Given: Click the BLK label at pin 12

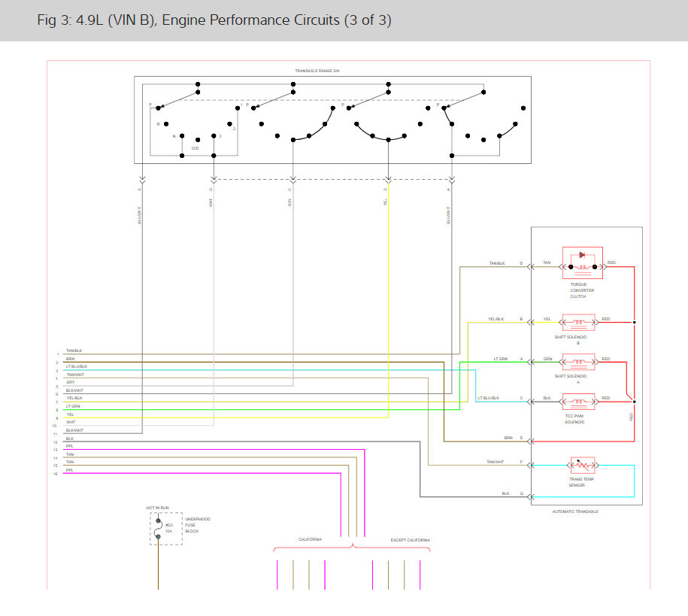Looking at the screenshot, I should pyautogui.click(x=70, y=438).
